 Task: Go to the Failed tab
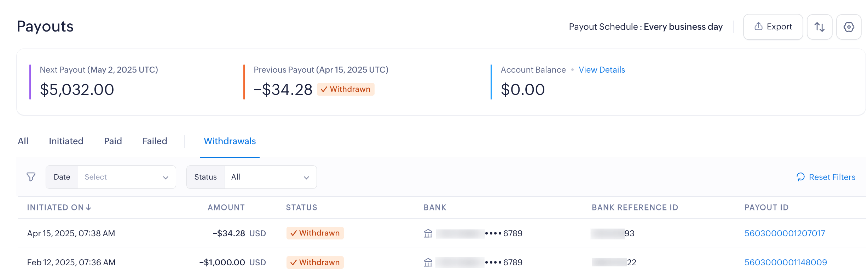(155, 141)
